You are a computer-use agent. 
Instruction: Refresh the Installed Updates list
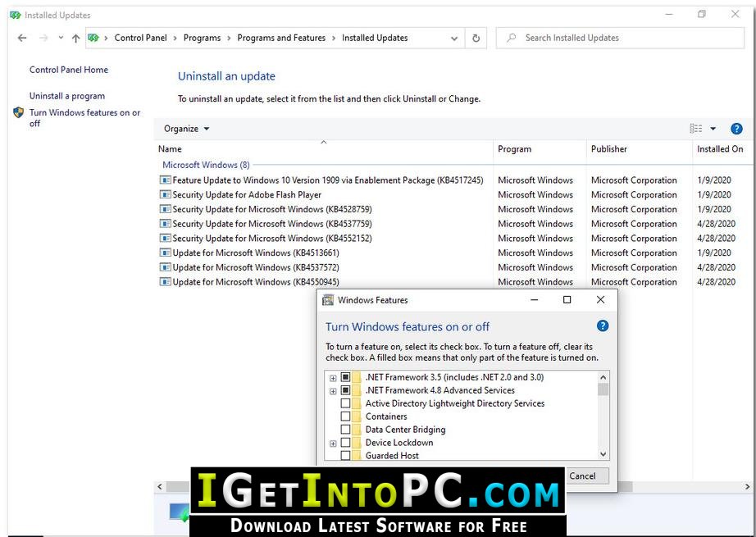pos(476,38)
